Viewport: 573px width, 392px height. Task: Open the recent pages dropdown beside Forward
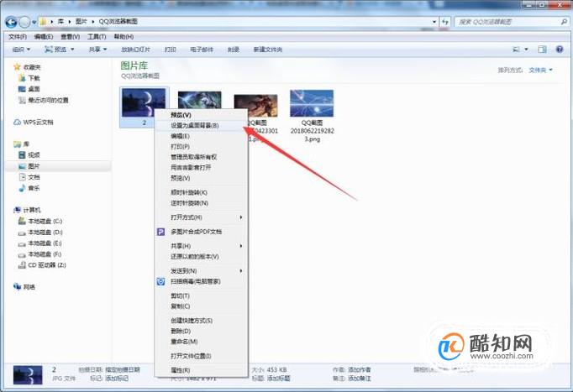point(34,23)
